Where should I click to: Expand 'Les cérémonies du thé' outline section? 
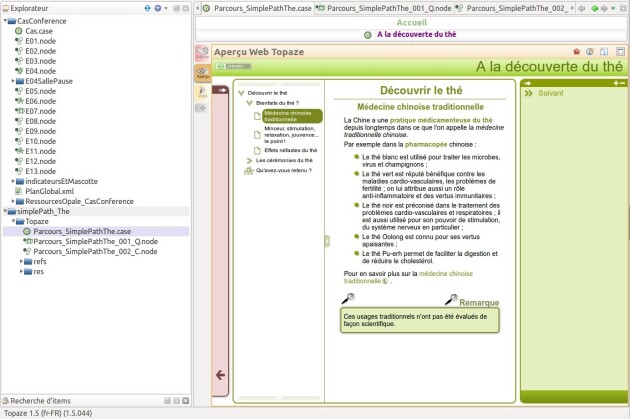pyautogui.click(x=249, y=160)
